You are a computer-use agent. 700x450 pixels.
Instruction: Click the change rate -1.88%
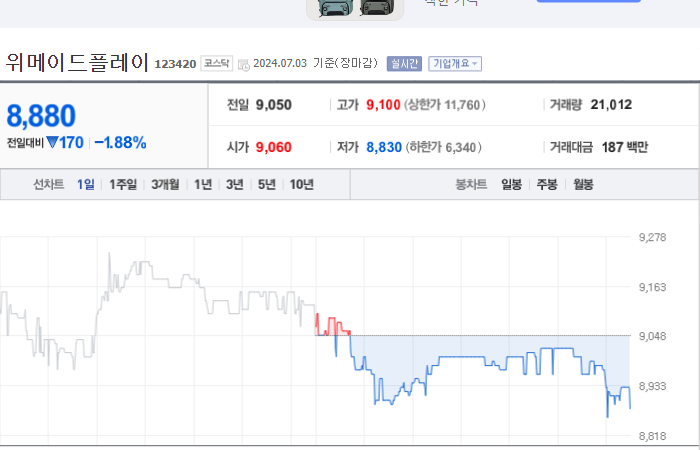click(x=121, y=143)
